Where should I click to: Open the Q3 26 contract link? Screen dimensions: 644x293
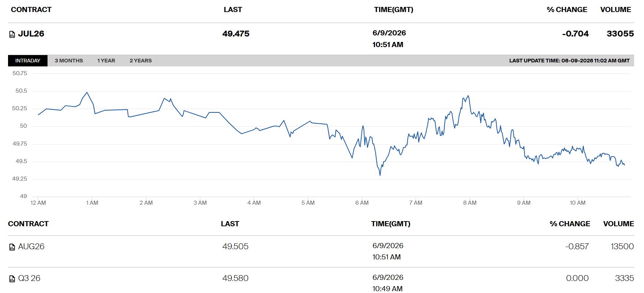click(x=29, y=278)
